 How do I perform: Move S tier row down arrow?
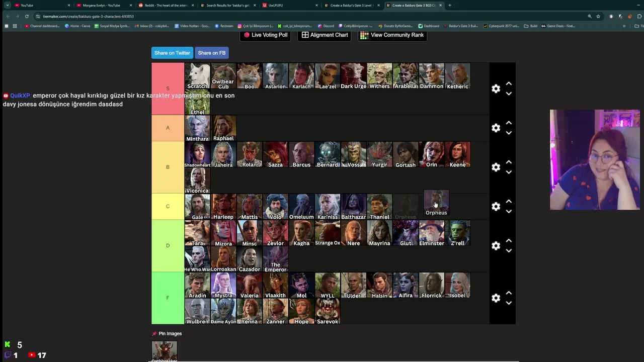(x=509, y=94)
